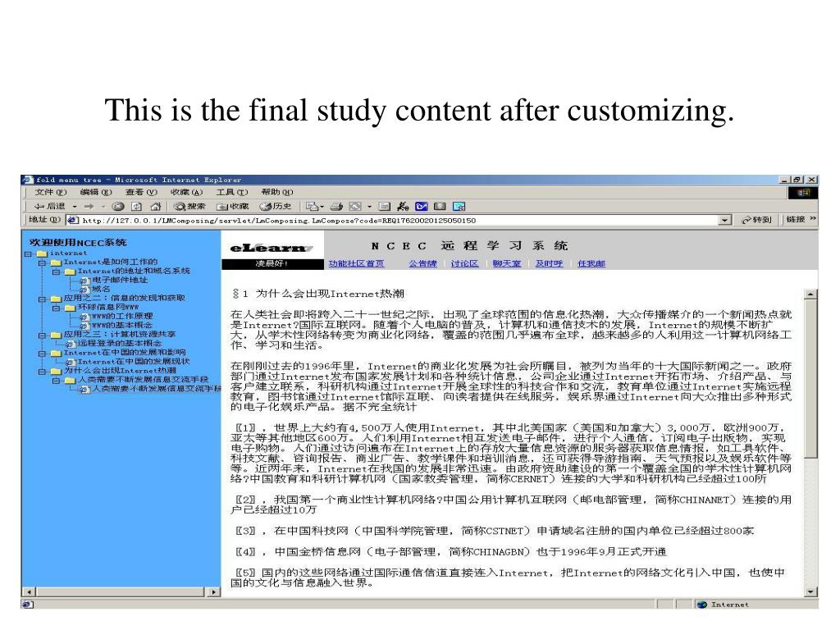Open the 查看(V) menu

tap(141, 192)
